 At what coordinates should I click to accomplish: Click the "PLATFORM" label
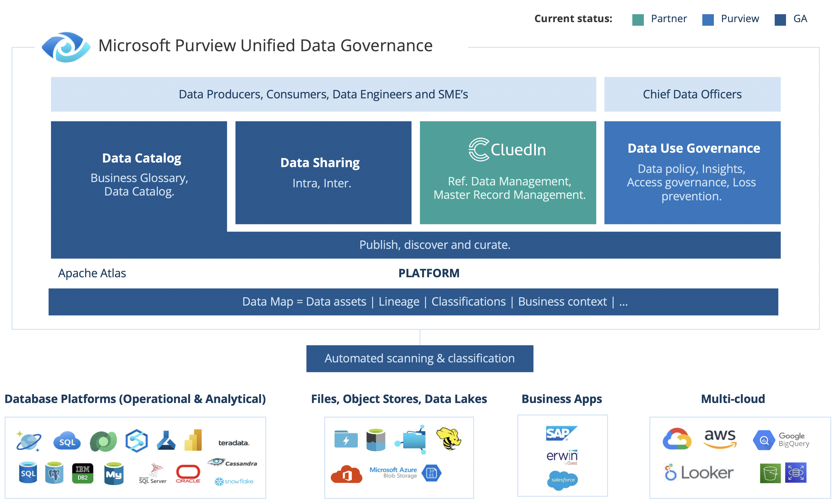[429, 273]
